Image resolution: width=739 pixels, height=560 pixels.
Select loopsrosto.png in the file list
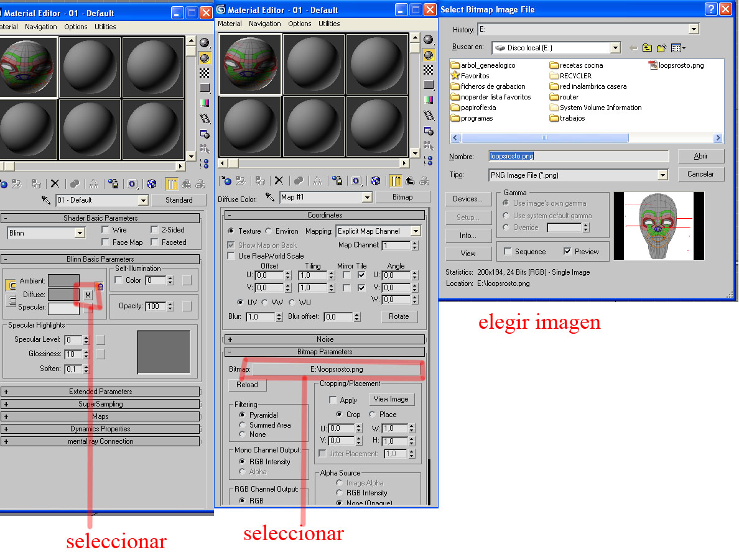(x=676, y=65)
